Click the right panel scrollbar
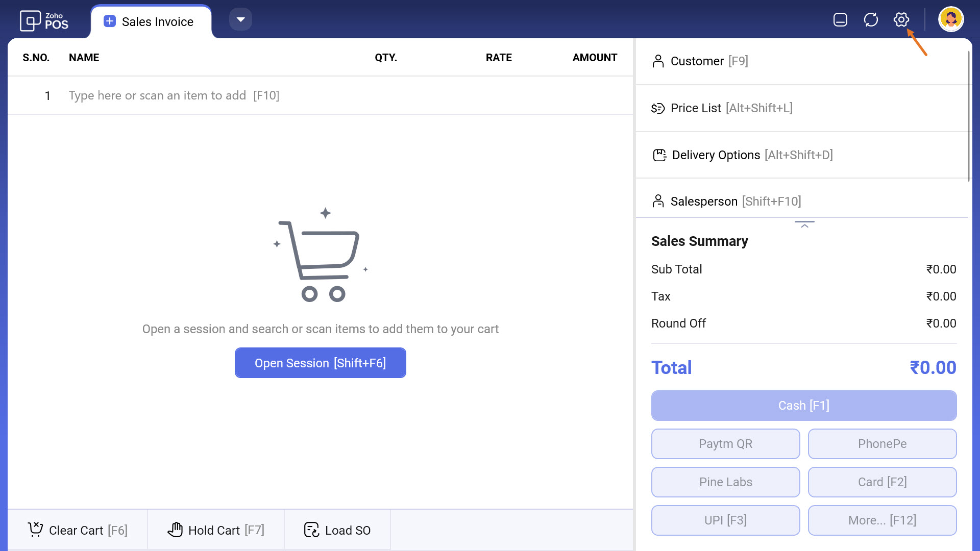 click(x=969, y=116)
